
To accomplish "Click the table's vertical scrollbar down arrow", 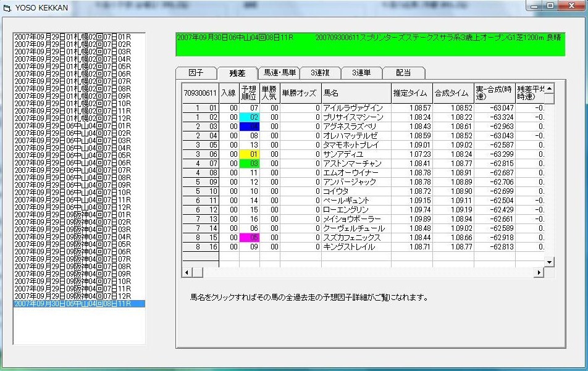I will click(x=549, y=263).
